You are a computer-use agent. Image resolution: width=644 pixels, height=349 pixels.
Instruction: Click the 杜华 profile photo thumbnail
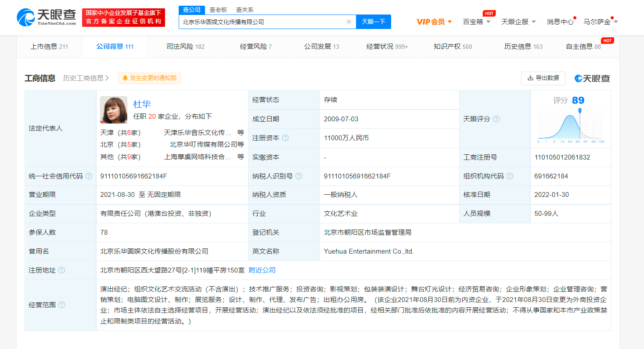coord(113,110)
